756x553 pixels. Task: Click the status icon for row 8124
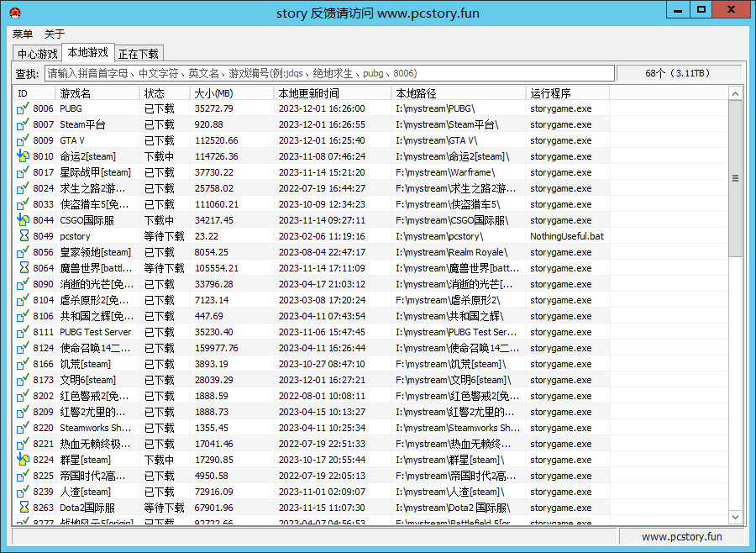pyautogui.click(x=23, y=348)
